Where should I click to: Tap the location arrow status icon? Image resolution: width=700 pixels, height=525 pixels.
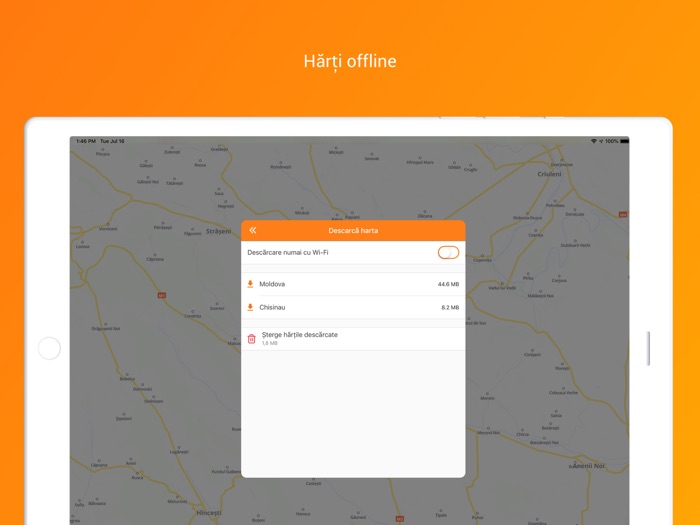[601, 141]
